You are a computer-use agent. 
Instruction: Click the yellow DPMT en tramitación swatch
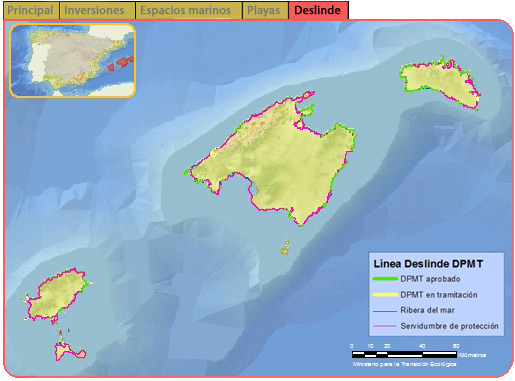385,294
